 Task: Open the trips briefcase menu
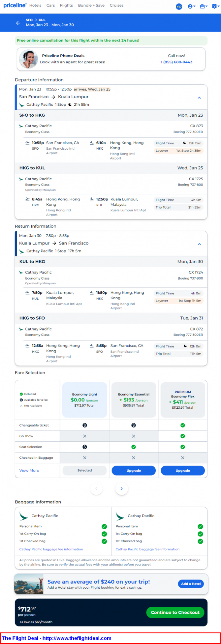click(204, 6)
